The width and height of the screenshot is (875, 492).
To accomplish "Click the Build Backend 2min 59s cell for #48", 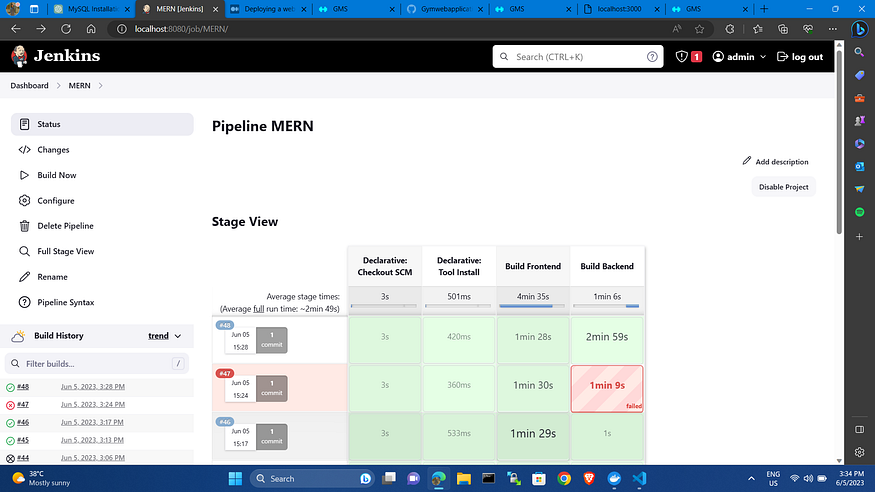I will (x=607, y=340).
